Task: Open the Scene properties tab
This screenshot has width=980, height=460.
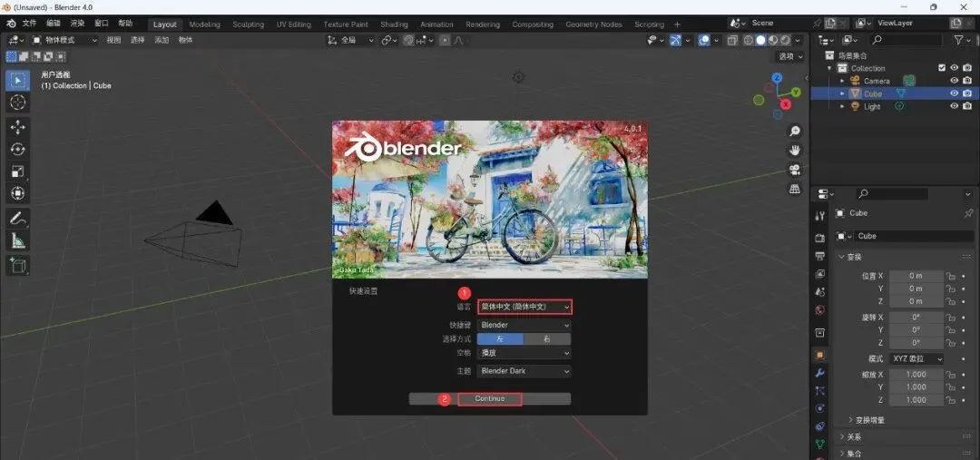Action: point(820,292)
